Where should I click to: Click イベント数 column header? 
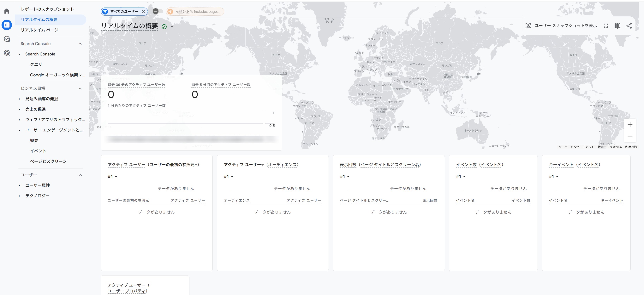coord(521,200)
